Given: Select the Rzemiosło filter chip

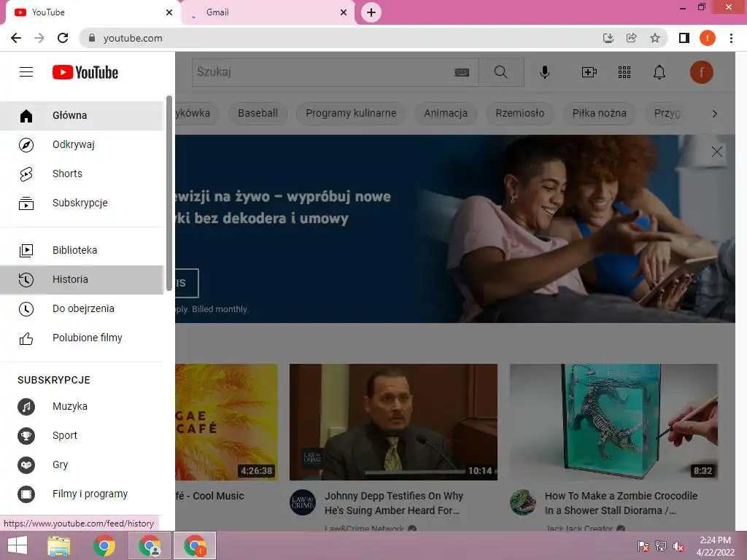Looking at the screenshot, I should click(x=519, y=113).
